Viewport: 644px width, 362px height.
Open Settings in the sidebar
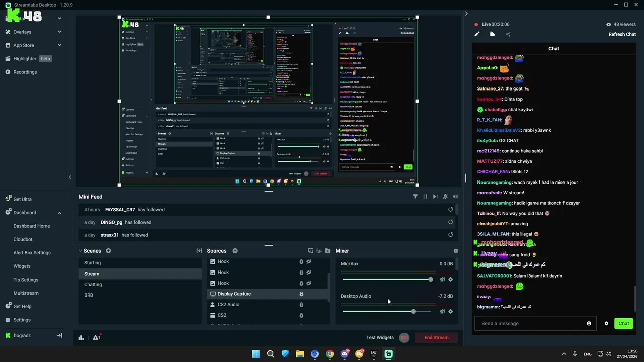click(x=22, y=320)
